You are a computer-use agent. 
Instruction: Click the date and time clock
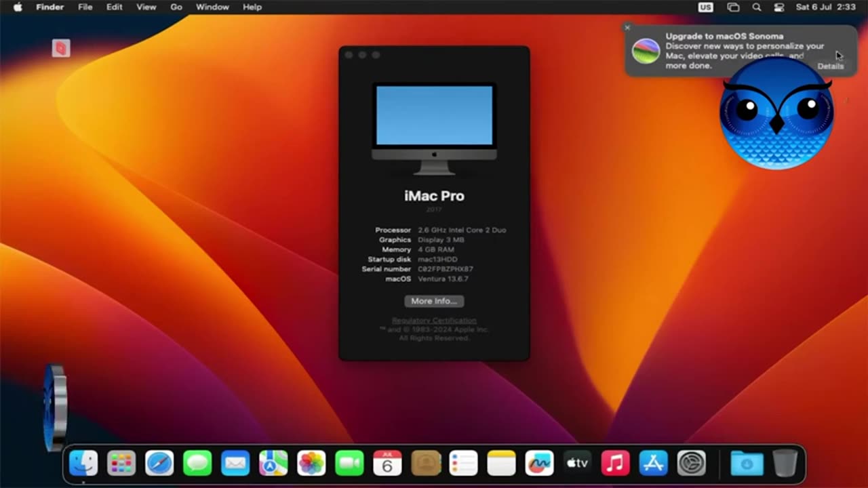[825, 7]
